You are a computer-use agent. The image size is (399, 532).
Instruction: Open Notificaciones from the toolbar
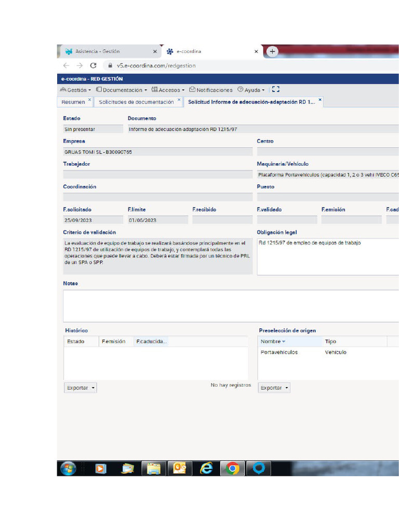point(211,90)
